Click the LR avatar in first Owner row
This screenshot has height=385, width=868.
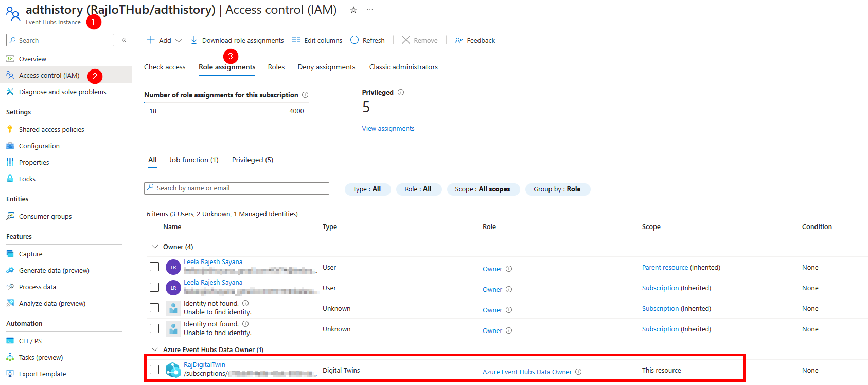click(x=173, y=267)
